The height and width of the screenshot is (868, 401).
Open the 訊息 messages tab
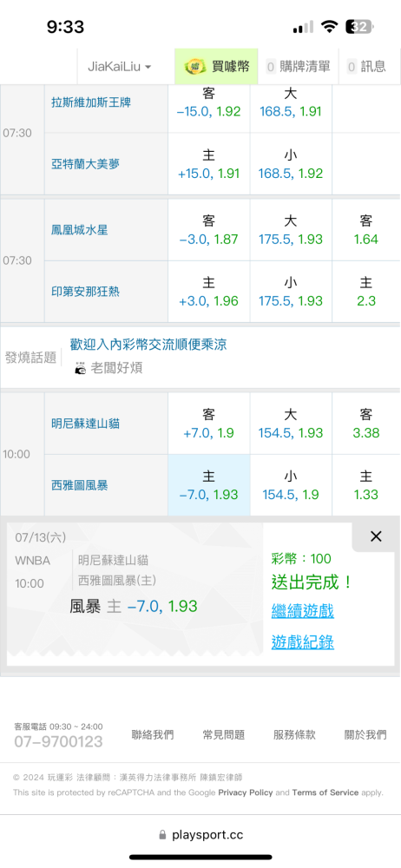point(366,67)
